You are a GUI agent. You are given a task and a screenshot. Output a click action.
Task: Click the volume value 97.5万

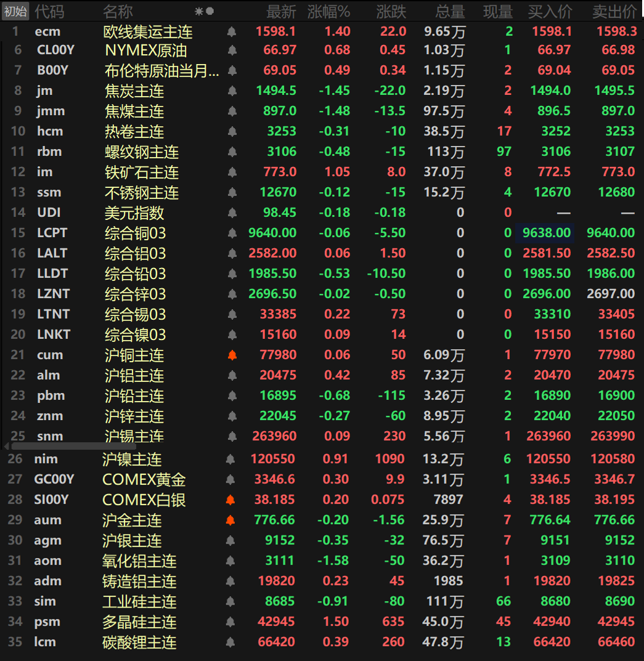(444, 111)
